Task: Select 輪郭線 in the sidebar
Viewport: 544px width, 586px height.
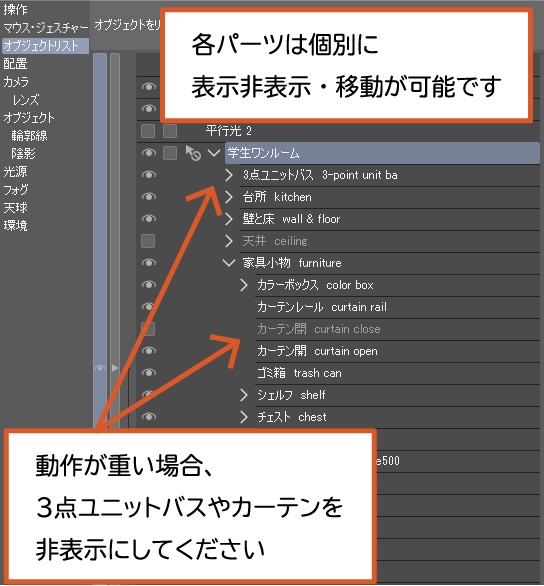Action: coord(29,135)
